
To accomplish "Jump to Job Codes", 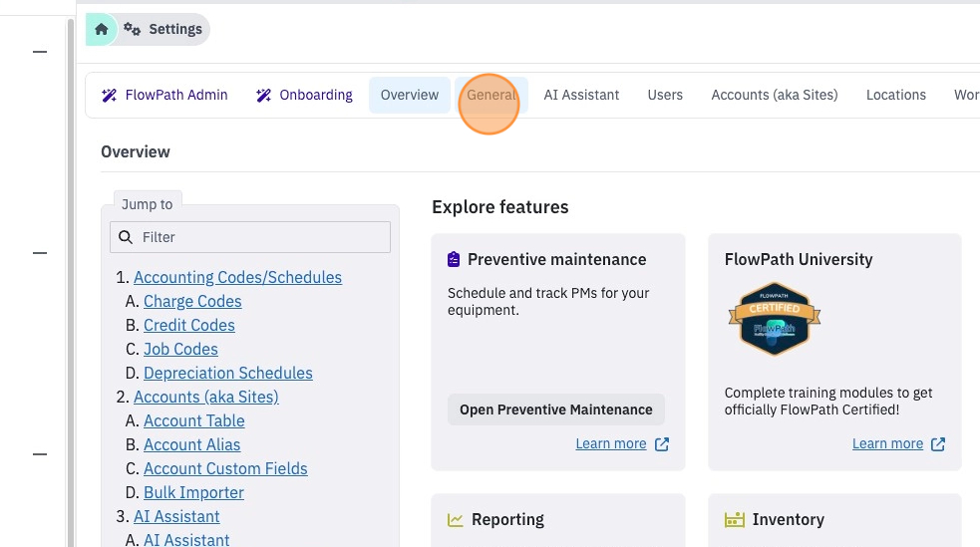I will point(180,349).
